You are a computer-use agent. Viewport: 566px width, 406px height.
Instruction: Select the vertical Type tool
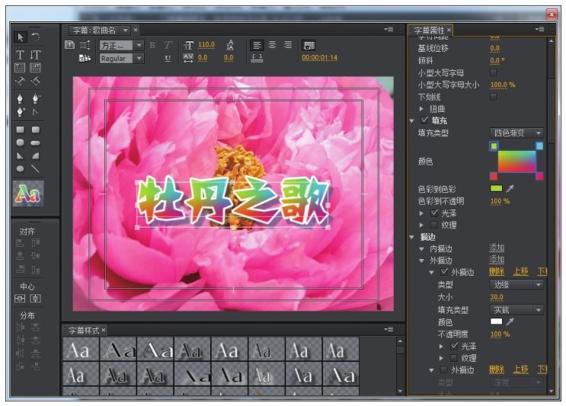tap(35, 55)
